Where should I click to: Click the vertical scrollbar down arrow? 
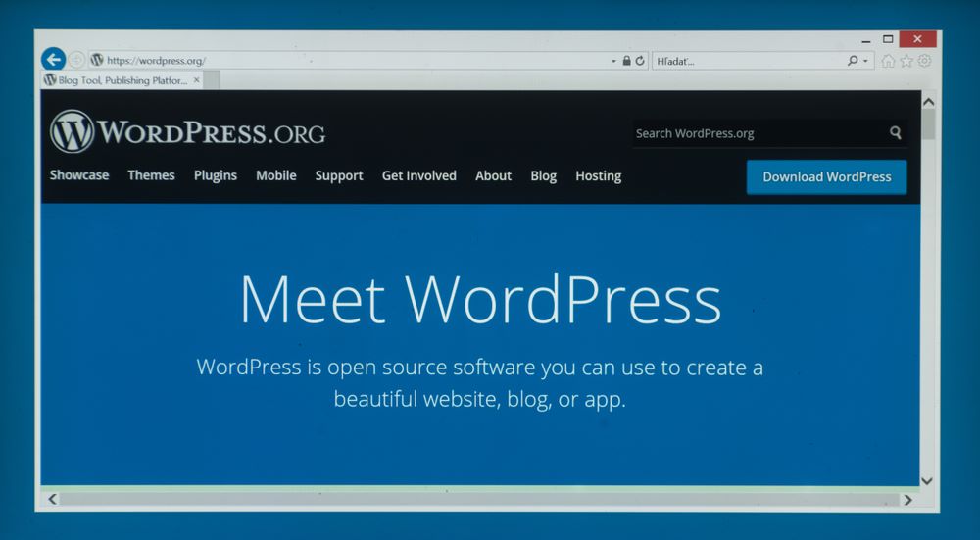click(927, 481)
